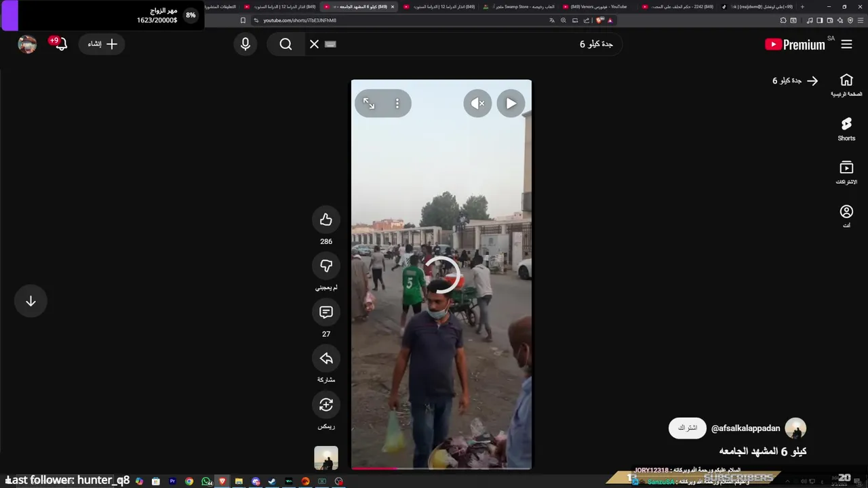Open the Home (الصفحة الرئيسية) sidebar item
The width and height of the screenshot is (868, 488).
click(846, 85)
